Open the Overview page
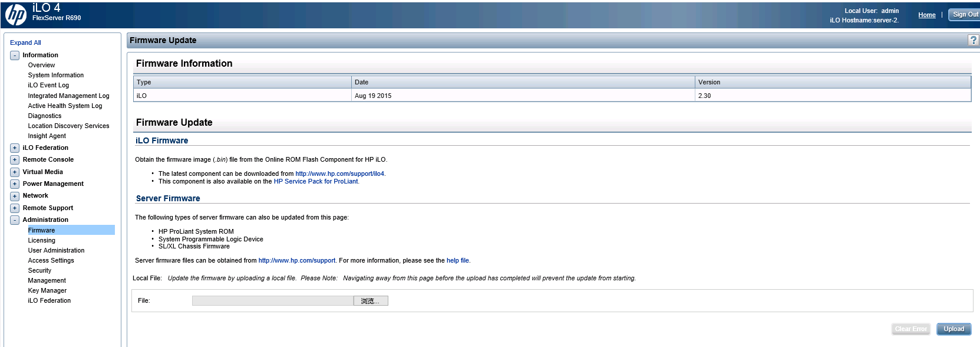This screenshot has height=347, width=980. click(x=41, y=65)
